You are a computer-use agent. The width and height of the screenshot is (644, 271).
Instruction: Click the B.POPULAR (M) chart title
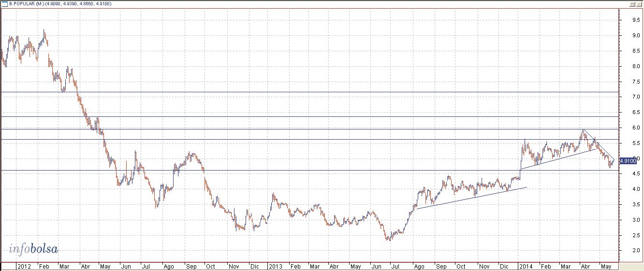(x=29, y=3)
